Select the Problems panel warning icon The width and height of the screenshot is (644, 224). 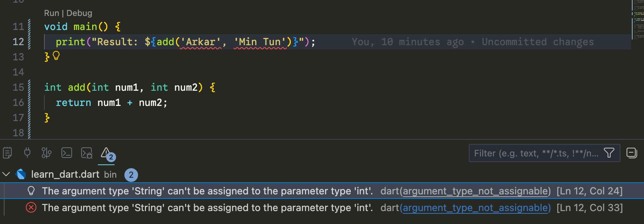pos(106,153)
